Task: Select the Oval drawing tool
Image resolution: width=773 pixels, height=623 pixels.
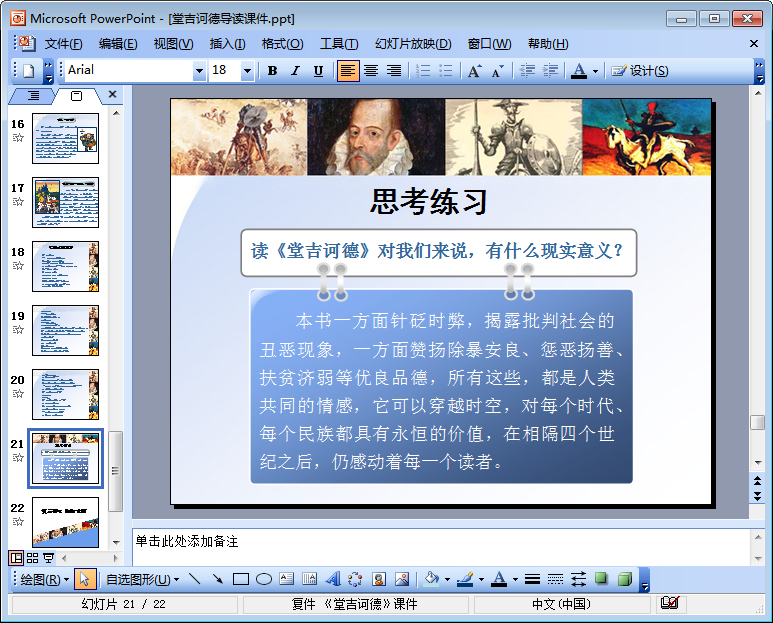Action: coord(264,579)
